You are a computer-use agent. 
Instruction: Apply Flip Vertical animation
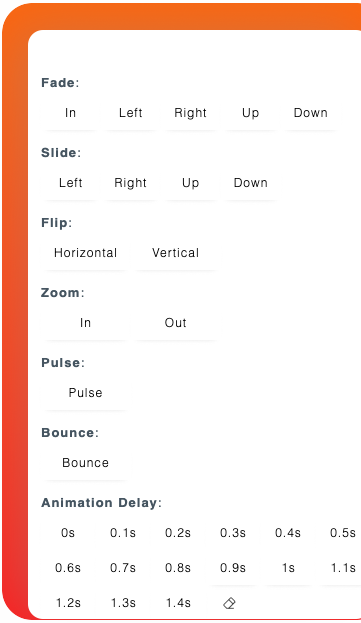coord(176,253)
